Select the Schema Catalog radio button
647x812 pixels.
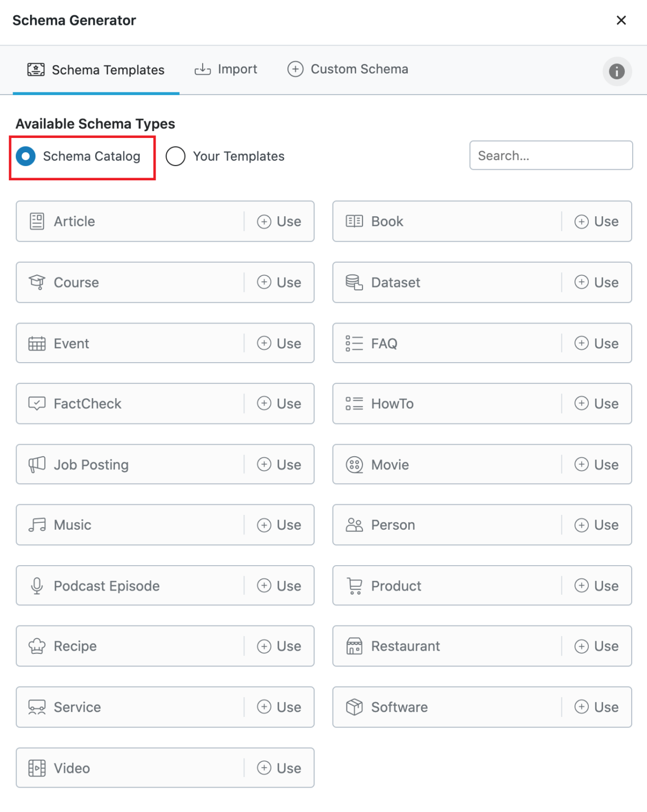click(x=26, y=156)
